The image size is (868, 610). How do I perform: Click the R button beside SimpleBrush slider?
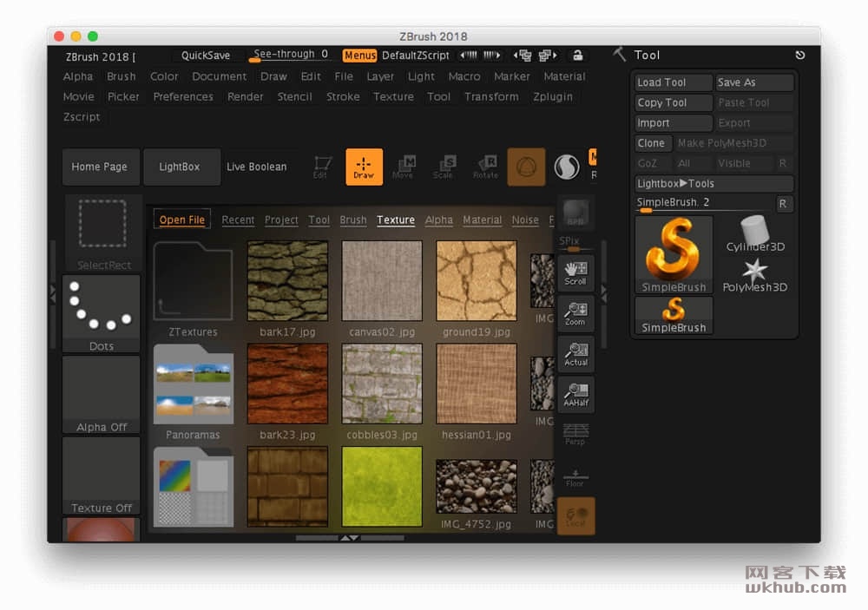(x=783, y=204)
